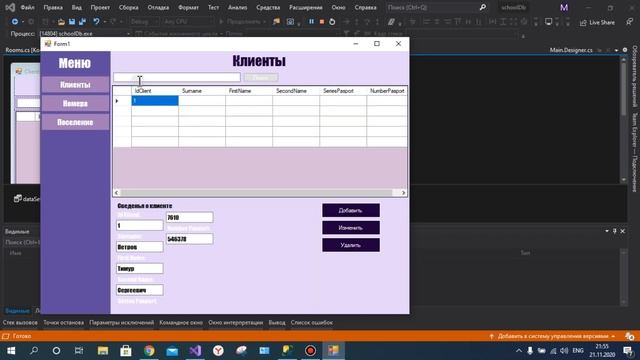Open file using the folder icon
Image resolution: width=640 pixels, height=360 pixels.
point(61,22)
